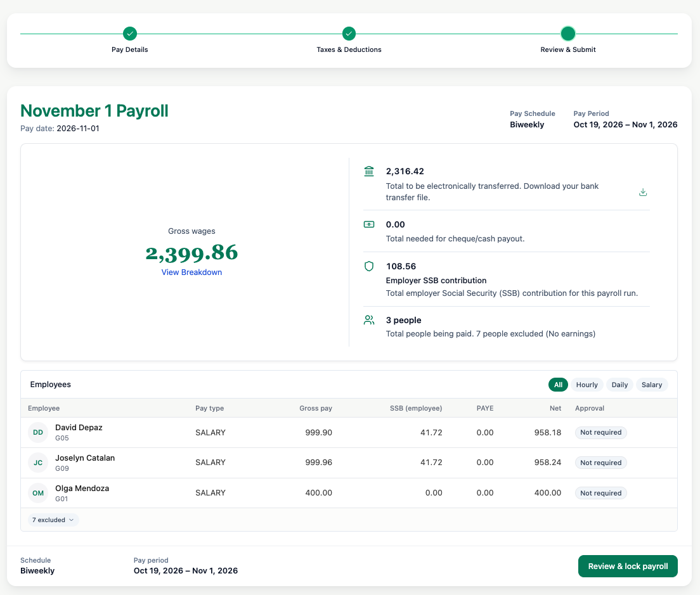The width and height of the screenshot is (700, 595).
Task: Click the Approval column header
Action: (x=590, y=408)
